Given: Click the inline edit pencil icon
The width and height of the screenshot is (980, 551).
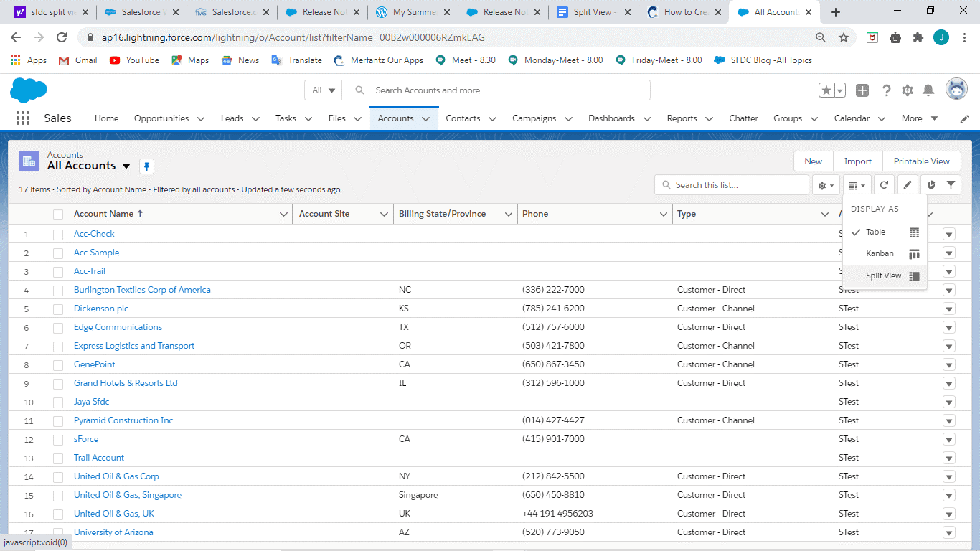Looking at the screenshot, I should click(907, 184).
